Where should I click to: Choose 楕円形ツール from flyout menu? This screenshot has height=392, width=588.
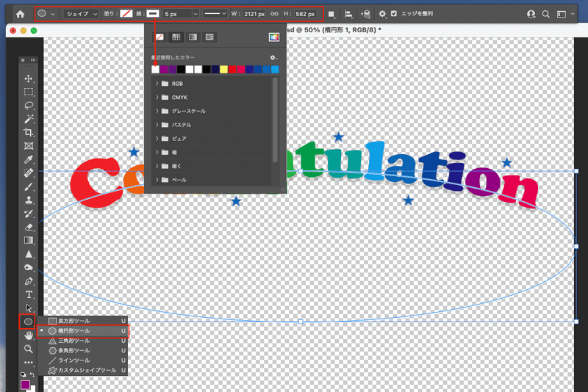[82, 331]
